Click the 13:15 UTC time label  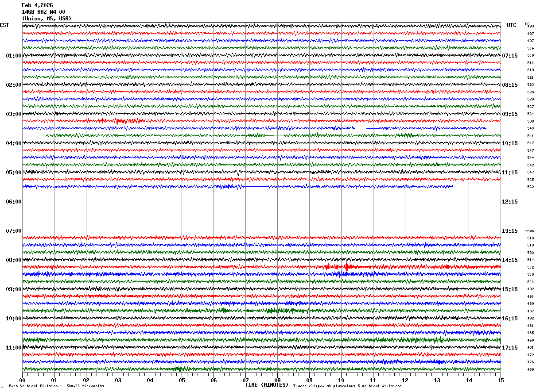(x=510, y=231)
